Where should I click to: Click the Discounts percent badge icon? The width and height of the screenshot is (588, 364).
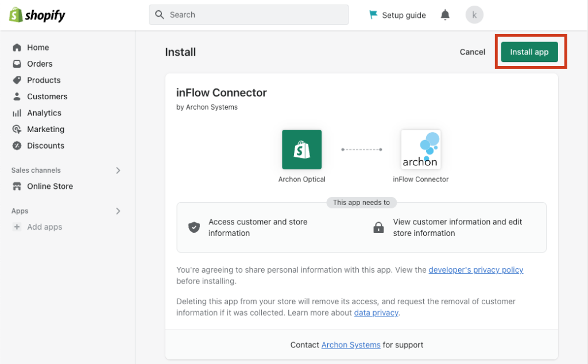point(17,145)
